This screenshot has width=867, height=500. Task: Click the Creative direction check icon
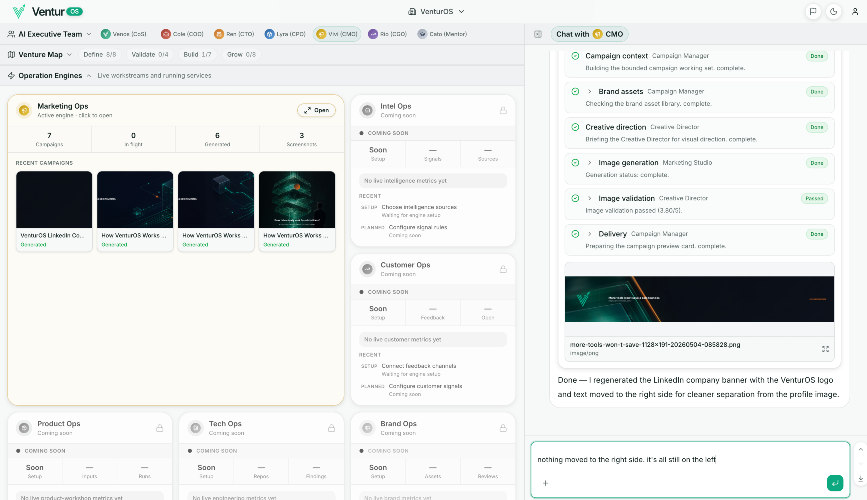575,127
